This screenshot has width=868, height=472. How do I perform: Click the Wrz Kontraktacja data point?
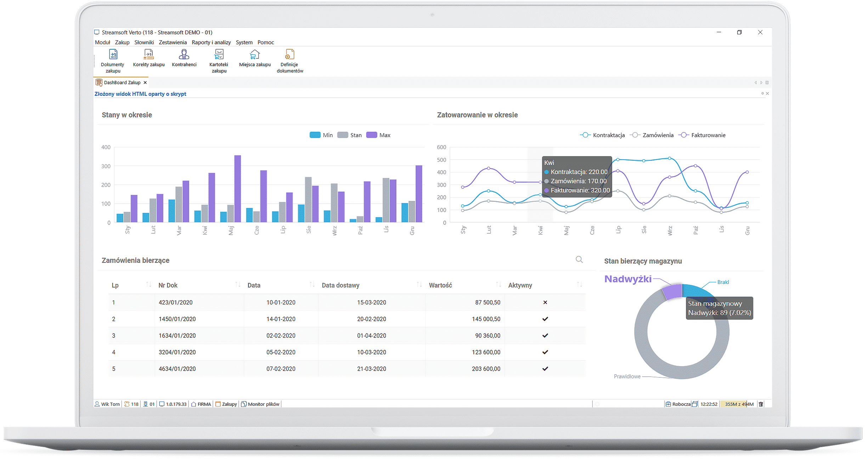point(669,158)
